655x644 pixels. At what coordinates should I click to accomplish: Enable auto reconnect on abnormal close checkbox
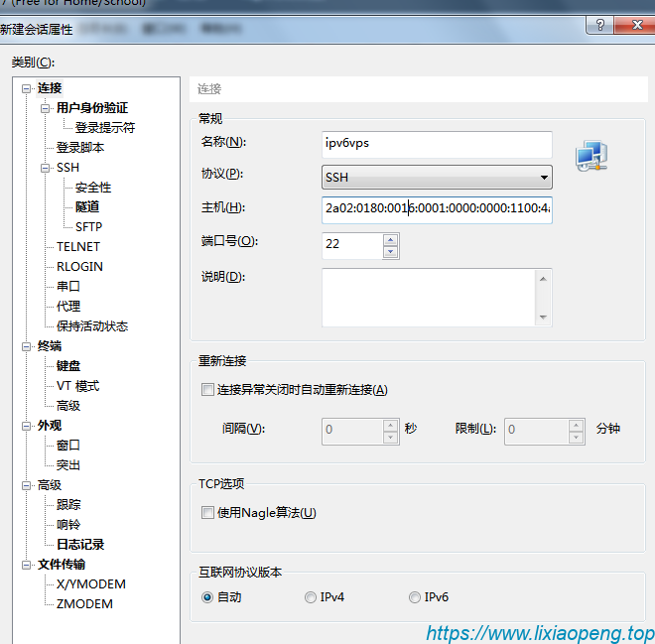coord(207,390)
